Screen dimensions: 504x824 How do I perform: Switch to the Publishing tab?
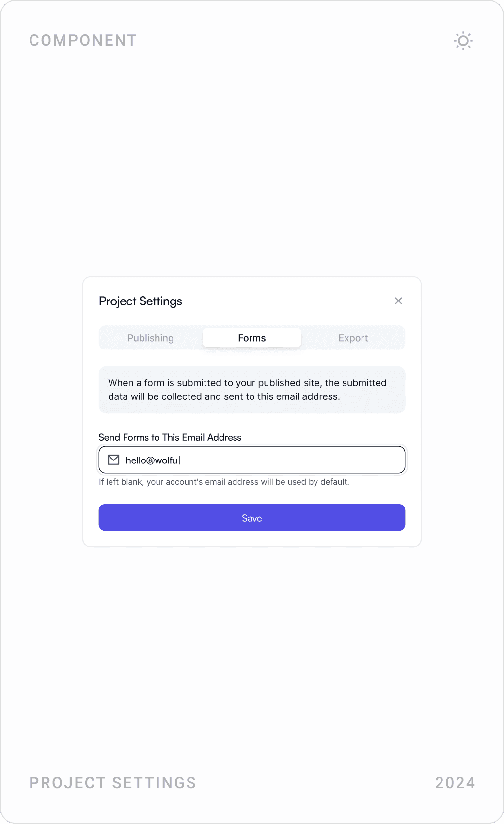150,338
